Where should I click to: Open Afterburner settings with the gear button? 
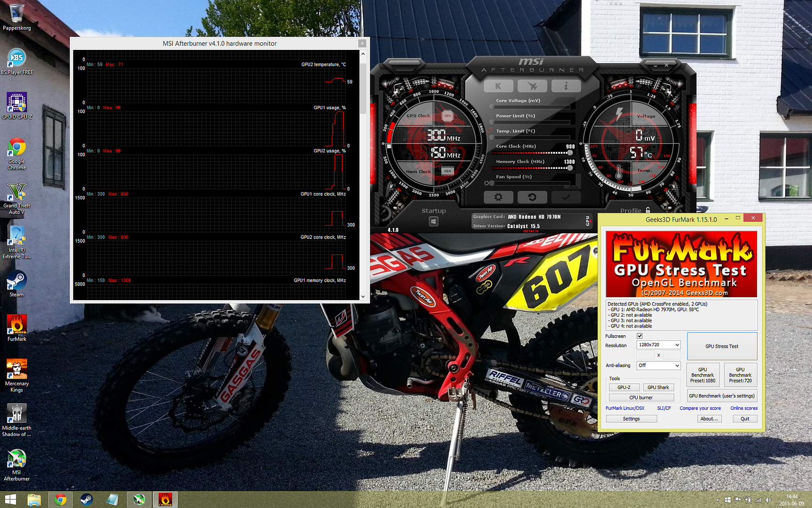point(499,197)
